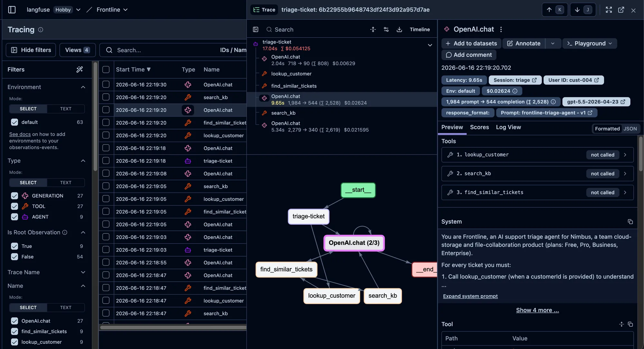Click the search magnifier in trace Search

(x=269, y=29)
